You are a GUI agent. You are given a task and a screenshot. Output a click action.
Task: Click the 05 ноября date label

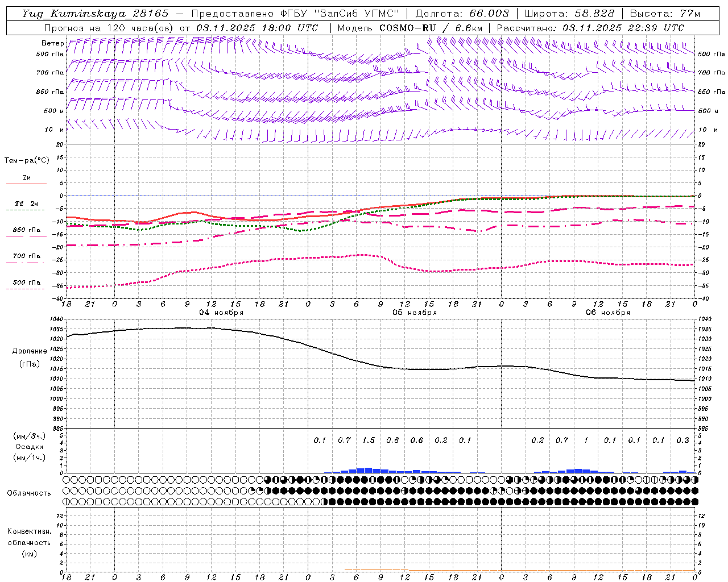415,313
